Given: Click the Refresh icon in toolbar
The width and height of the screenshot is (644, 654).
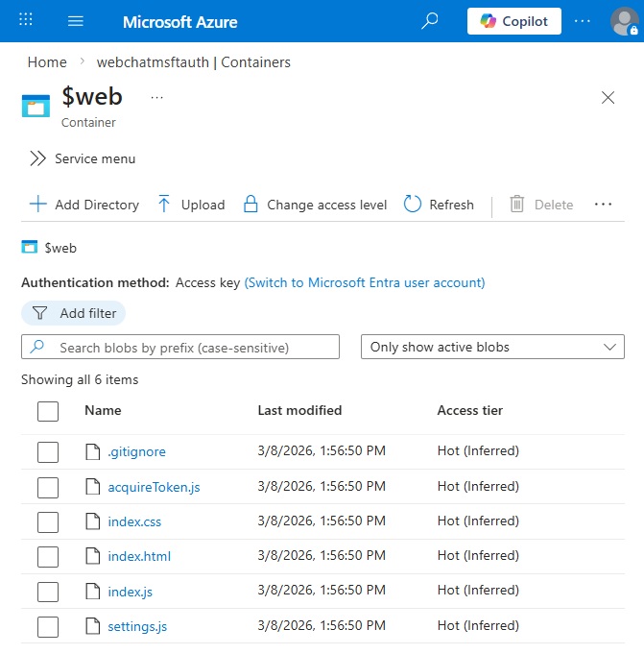Looking at the screenshot, I should (x=413, y=205).
